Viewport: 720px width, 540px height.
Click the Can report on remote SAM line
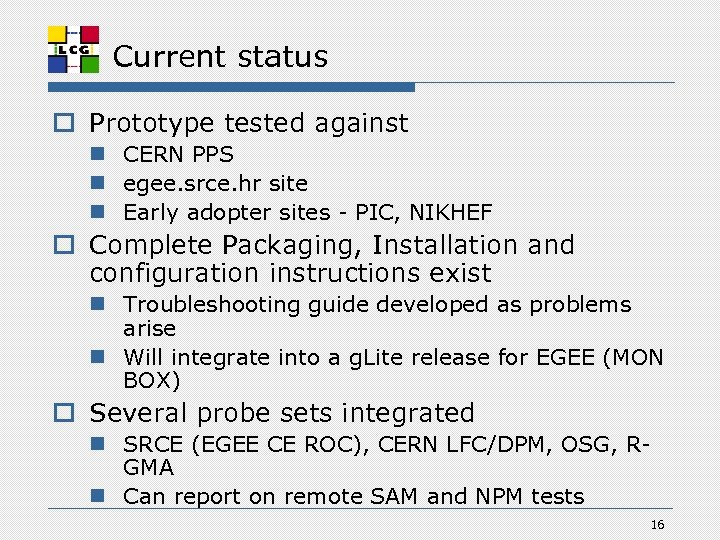[353, 497]
